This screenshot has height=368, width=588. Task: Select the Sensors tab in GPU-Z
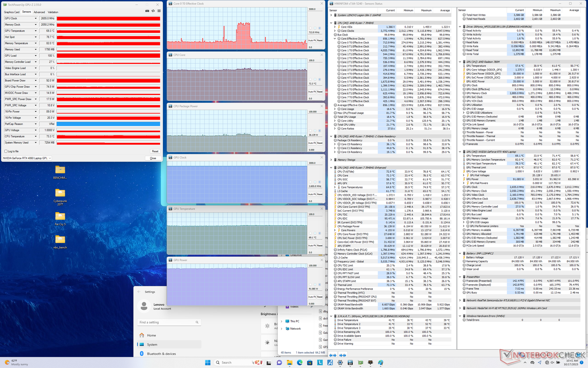pyautogui.click(x=27, y=12)
